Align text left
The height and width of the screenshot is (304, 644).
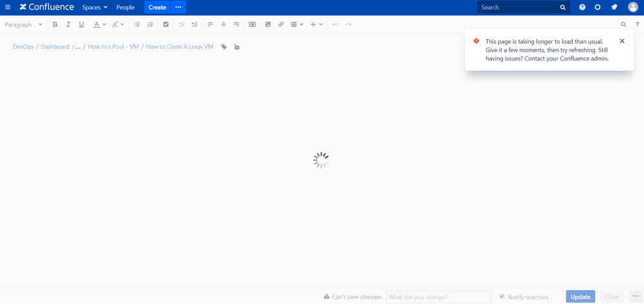[210, 24]
